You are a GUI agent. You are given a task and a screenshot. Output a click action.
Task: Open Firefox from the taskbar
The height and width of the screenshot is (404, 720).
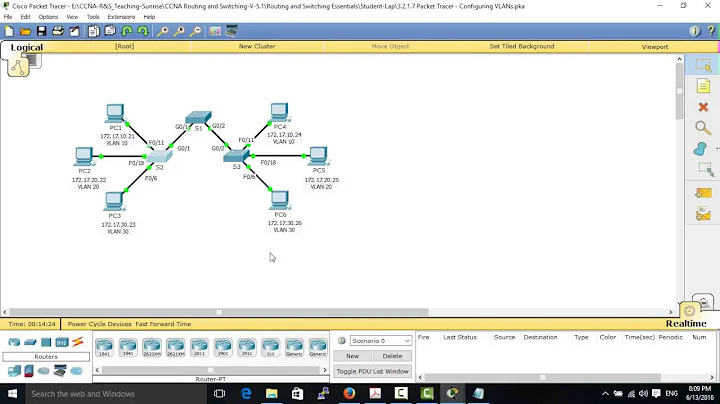[x=349, y=393]
